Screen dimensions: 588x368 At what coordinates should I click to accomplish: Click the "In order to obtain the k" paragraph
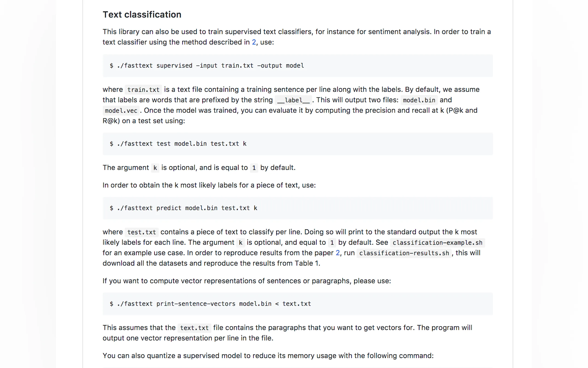coord(209,185)
